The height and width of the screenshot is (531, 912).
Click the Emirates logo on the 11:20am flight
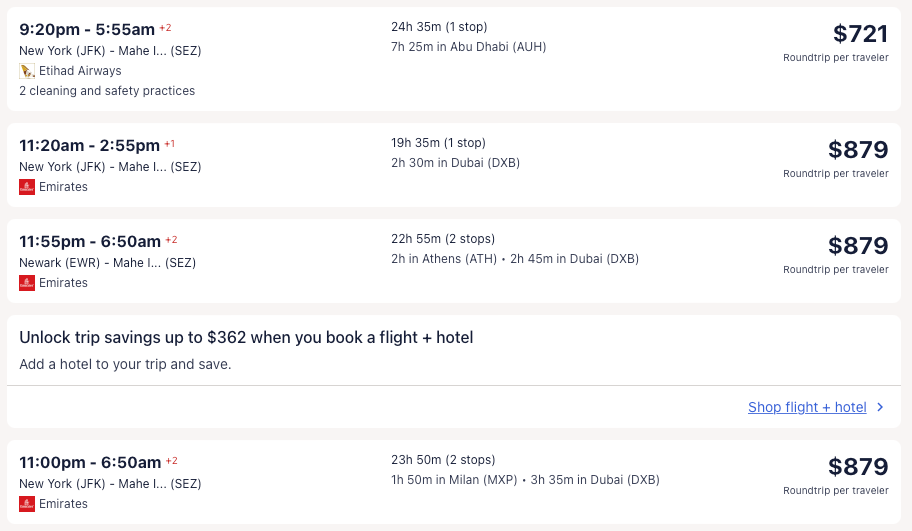(x=27, y=187)
